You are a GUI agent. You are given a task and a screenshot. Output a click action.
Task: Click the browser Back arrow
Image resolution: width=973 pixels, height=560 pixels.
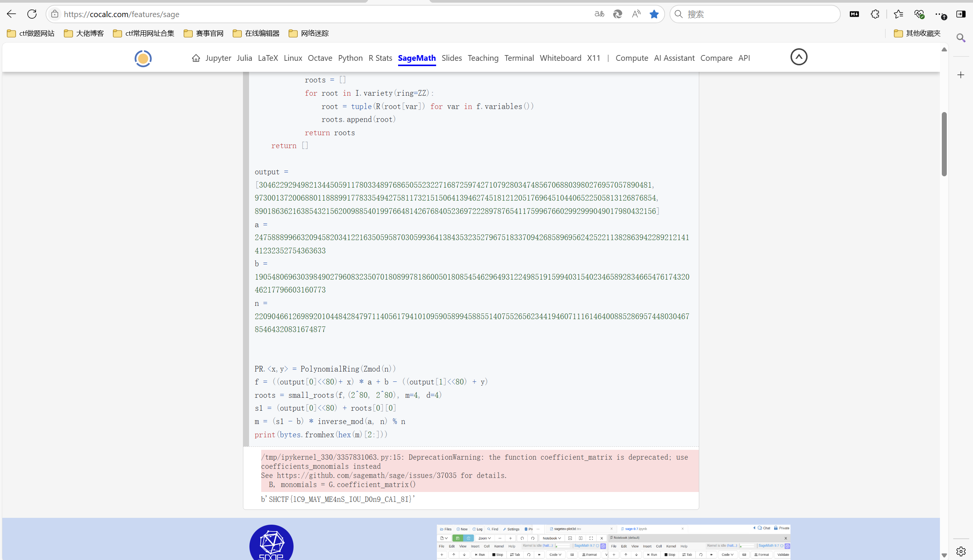coord(11,14)
